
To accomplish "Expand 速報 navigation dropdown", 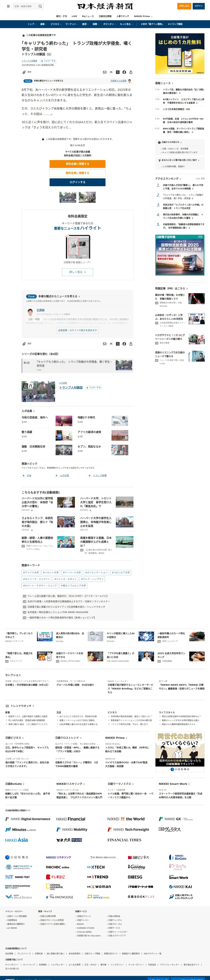I will coord(44,24).
